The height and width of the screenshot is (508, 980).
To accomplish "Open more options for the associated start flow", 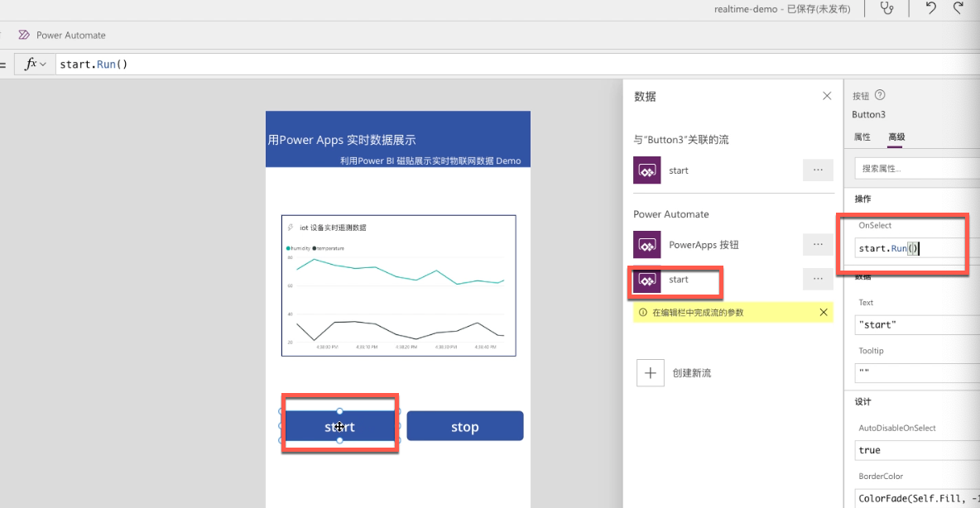I will pyautogui.click(x=818, y=170).
